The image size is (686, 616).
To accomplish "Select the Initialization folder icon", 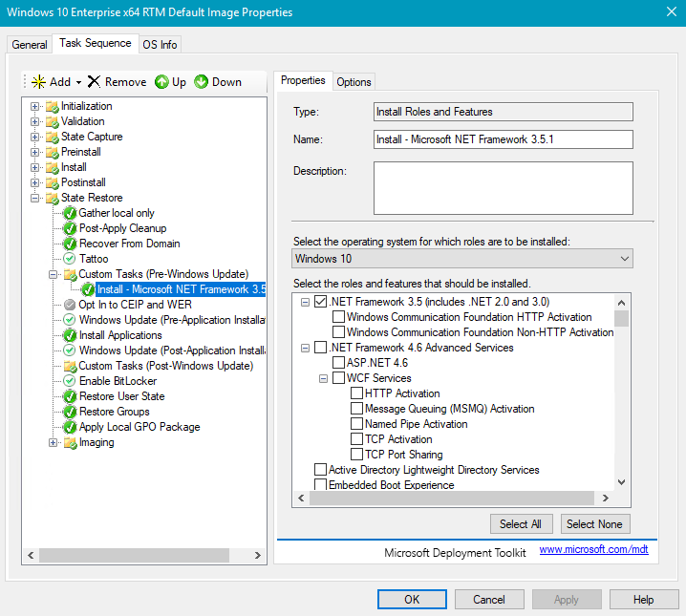I will (52, 106).
